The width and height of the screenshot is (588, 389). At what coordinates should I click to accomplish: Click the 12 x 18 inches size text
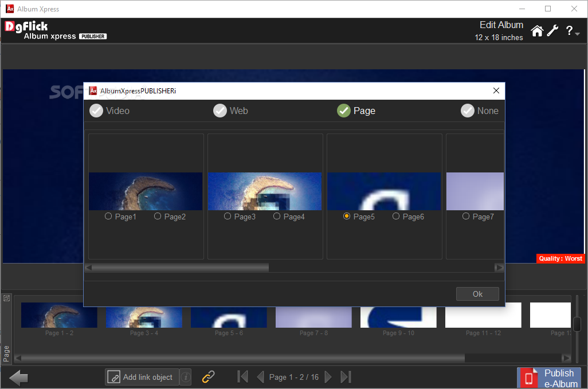click(x=499, y=37)
